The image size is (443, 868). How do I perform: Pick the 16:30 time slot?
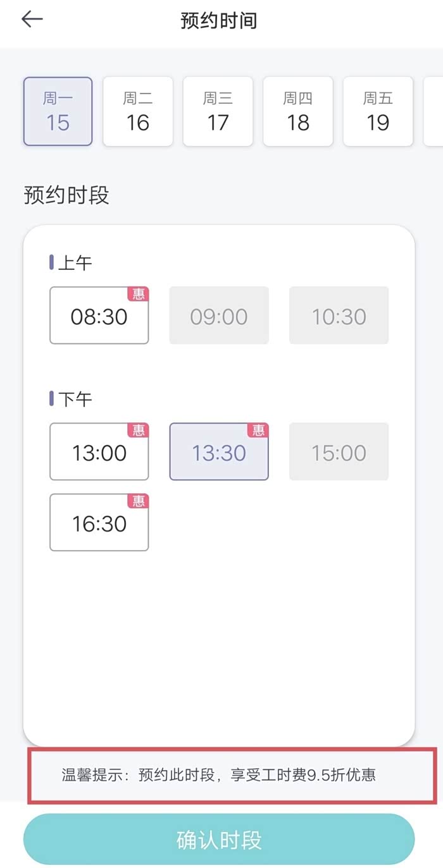coord(99,523)
